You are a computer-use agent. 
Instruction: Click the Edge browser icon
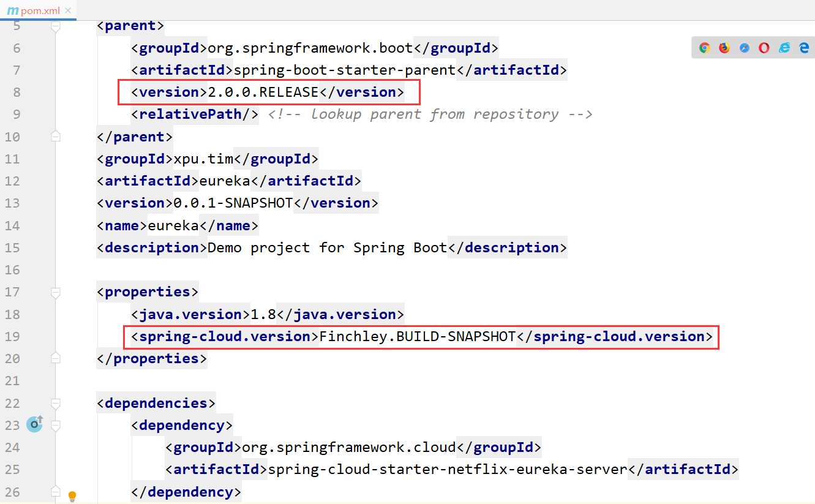tap(804, 48)
